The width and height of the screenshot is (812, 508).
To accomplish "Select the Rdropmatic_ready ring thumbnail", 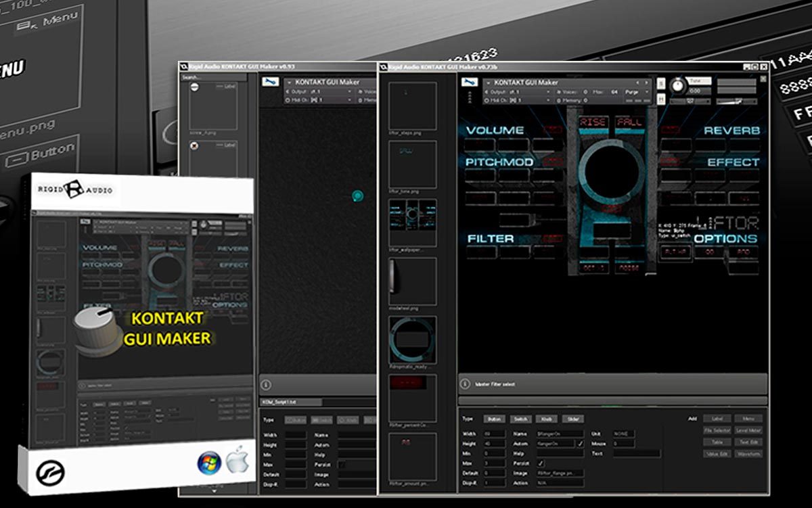I will pos(413,340).
